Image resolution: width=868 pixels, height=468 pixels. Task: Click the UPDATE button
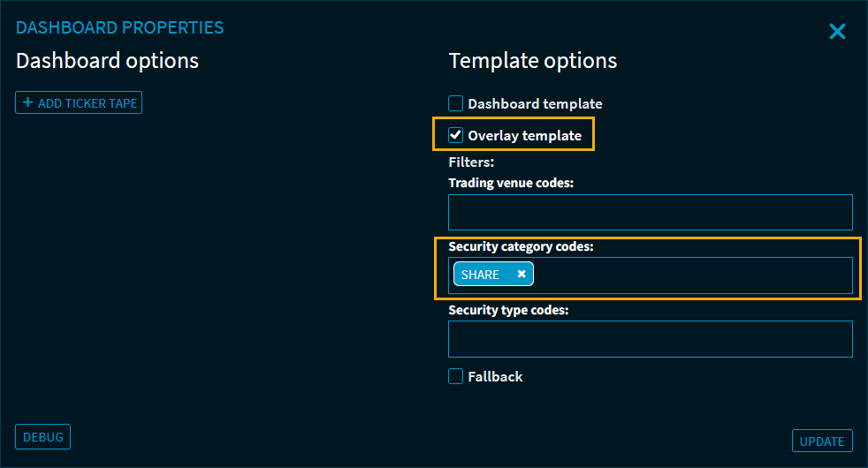click(822, 442)
